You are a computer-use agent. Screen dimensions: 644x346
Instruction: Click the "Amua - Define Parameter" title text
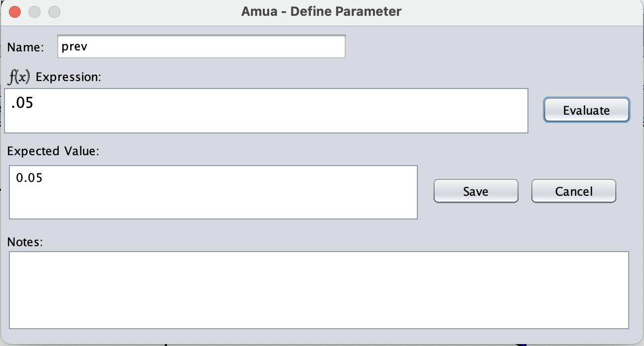(321, 11)
